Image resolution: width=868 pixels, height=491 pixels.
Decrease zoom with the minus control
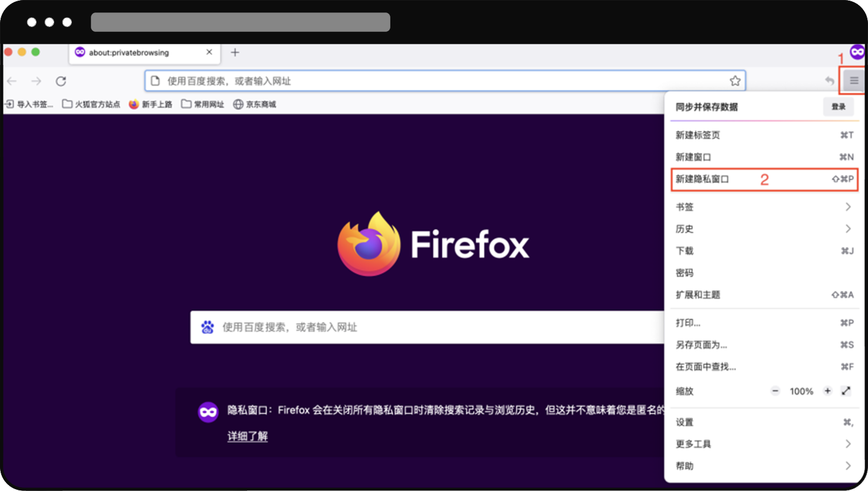(775, 391)
